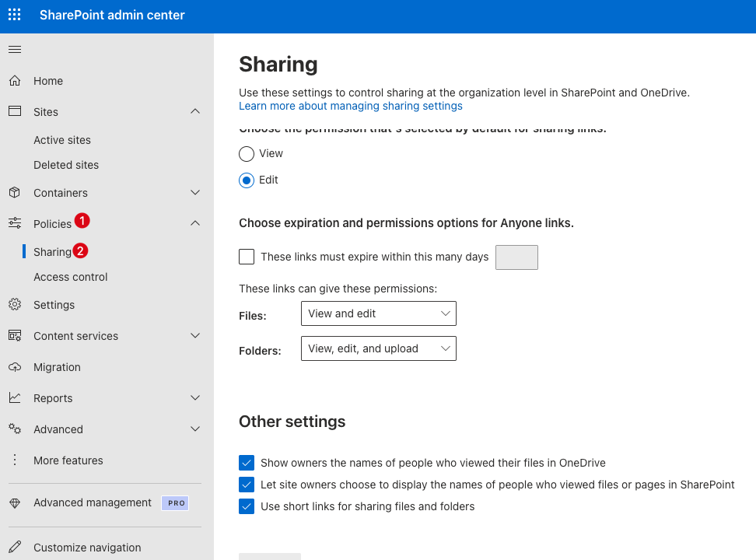Uncheck Use short links for sharing

[247, 506]
